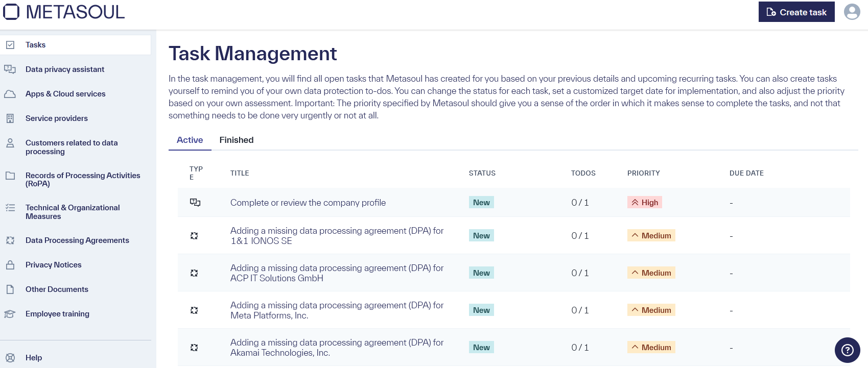Screen dimensions: 868x368
Task: Click the Privacy Notices lock icon
Action: [10, 265]
